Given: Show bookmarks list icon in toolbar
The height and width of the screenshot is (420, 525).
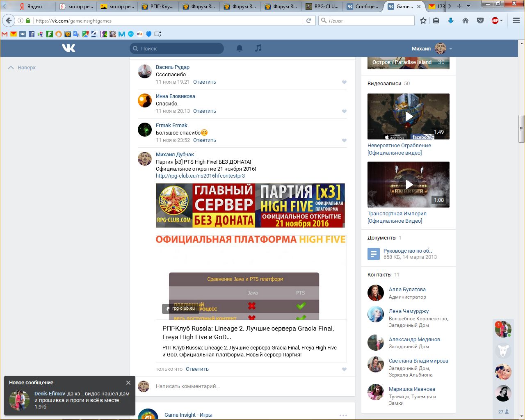Looking at the screenshot, I should (x=436, y=21).
